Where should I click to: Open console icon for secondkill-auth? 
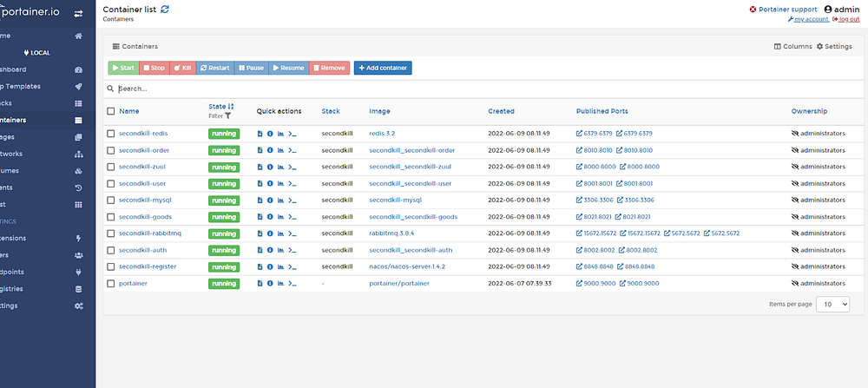coord(293,250)
